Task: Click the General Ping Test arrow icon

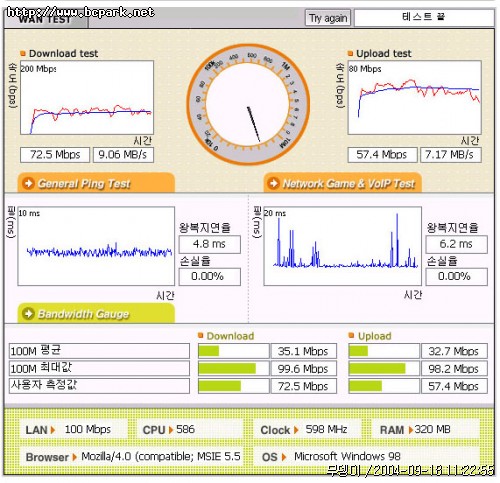Action: pos(28,183)
